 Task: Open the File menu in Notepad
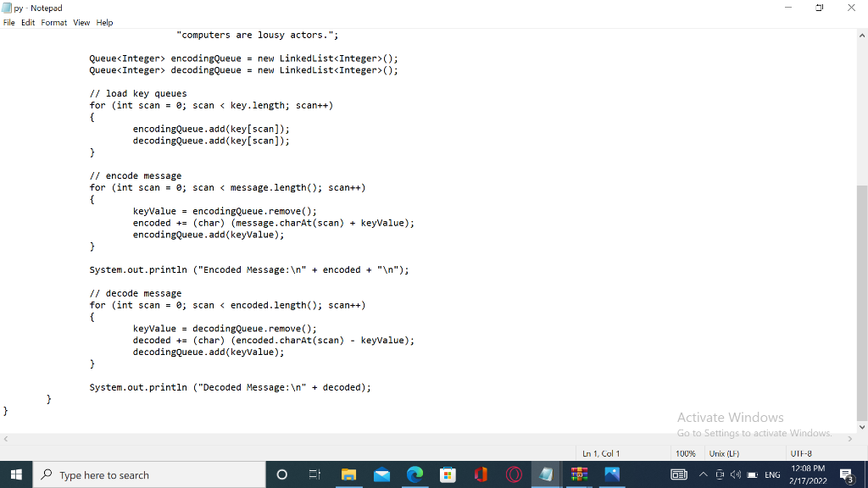pos(8,22)
